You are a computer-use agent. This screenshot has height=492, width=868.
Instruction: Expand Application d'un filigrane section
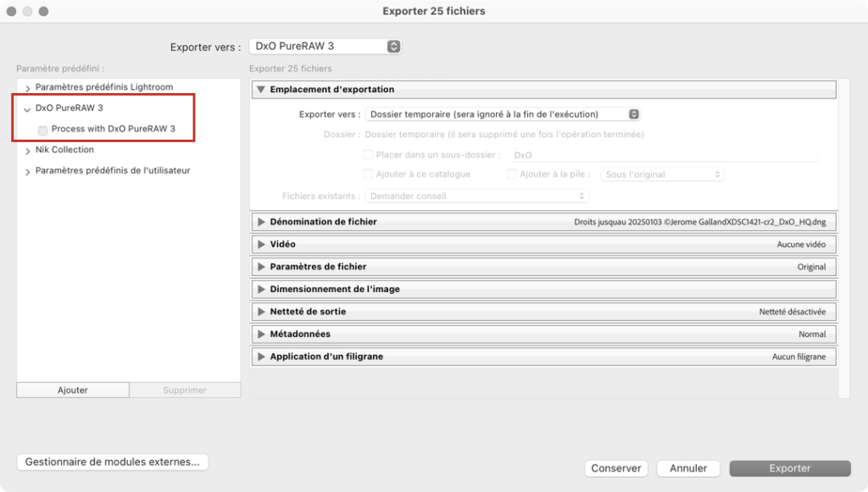261,357
